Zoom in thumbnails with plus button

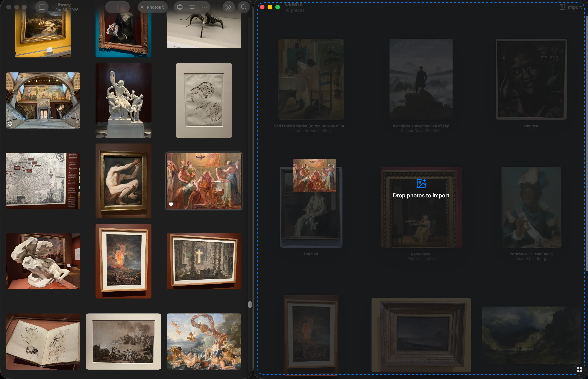[x=123, y=7]
